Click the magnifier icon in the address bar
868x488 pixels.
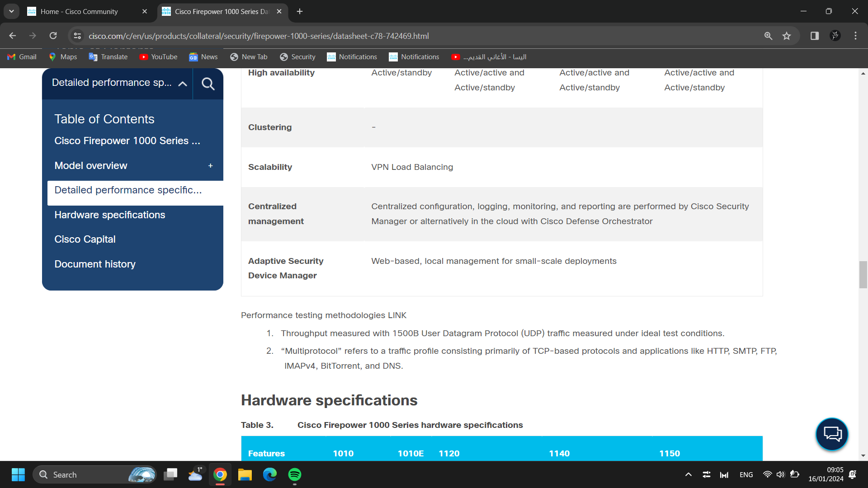(768, 36)
